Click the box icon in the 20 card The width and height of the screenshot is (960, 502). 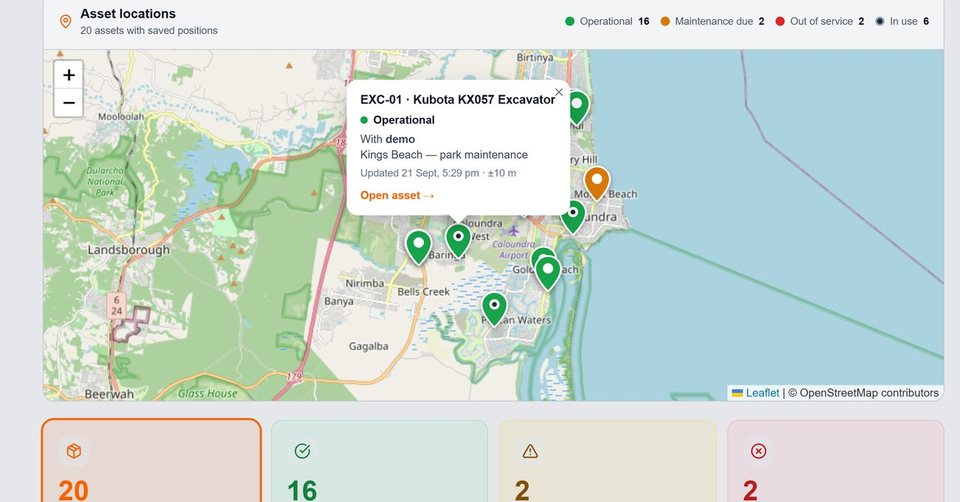pyautogui.click(x=73, y=451)
